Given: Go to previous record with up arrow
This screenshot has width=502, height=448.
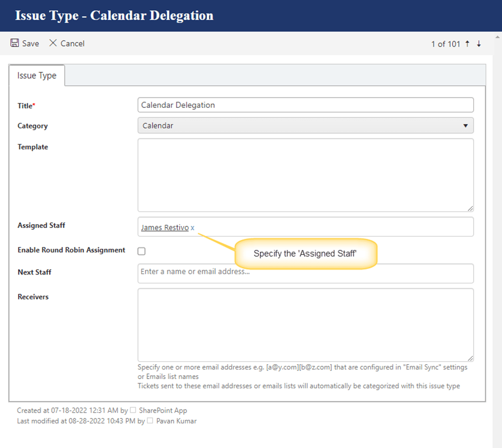Looking at the screenshot, I should pyautogui.click(x=467, y=44).
